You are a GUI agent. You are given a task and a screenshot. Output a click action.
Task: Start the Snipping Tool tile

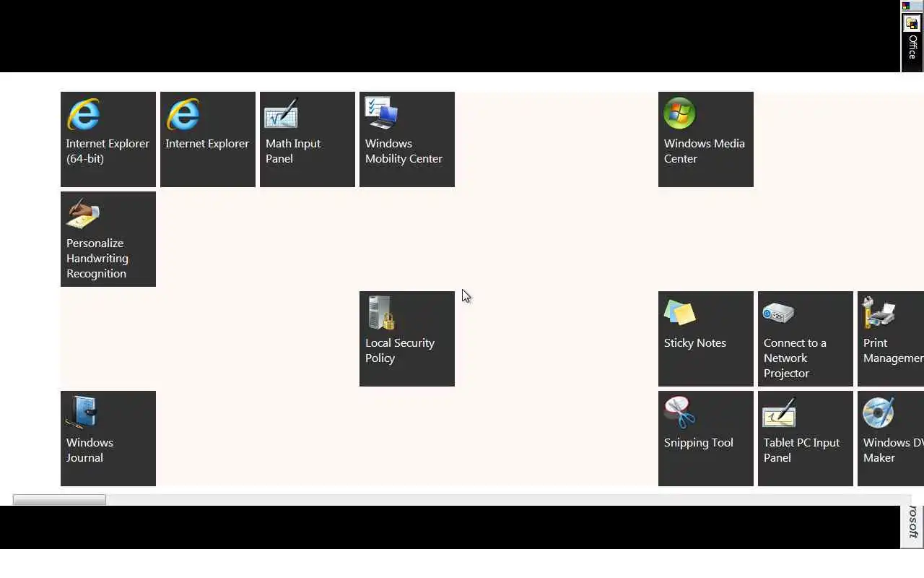pyautogui.click(x=706, y=439)
